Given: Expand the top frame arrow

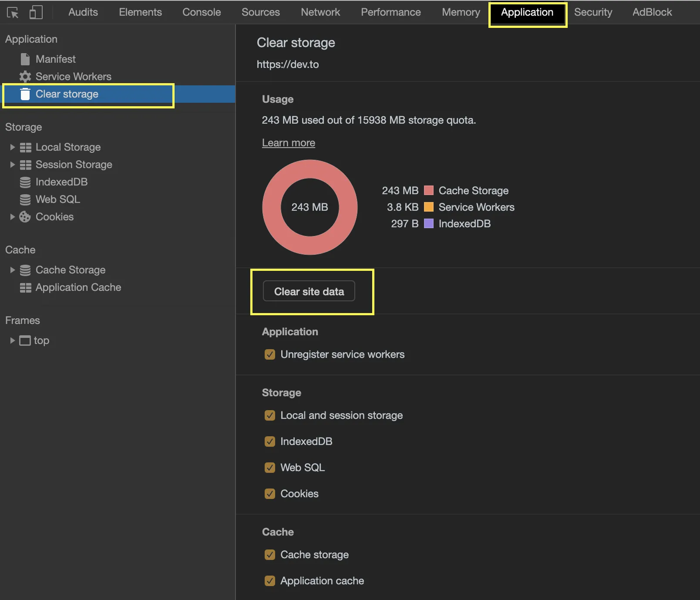Looking at the screenshot, I should click(12, 340).
